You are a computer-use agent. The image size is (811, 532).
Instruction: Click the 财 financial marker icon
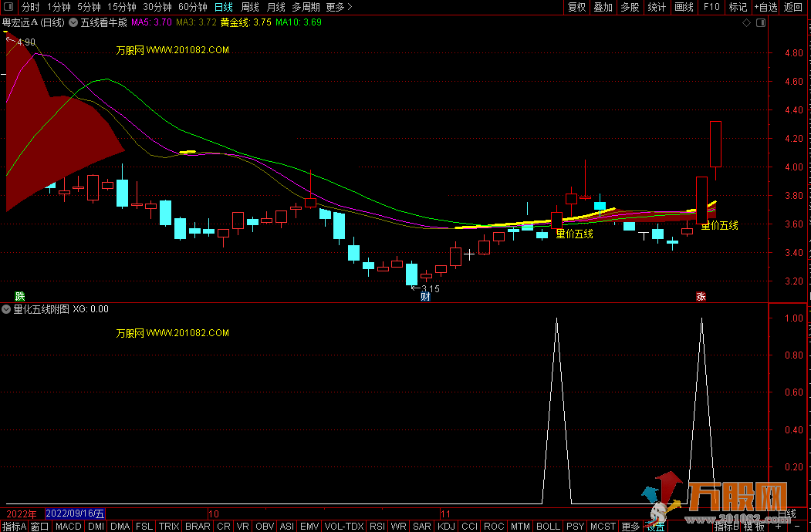pyautogui.click(x=425, y=296)
